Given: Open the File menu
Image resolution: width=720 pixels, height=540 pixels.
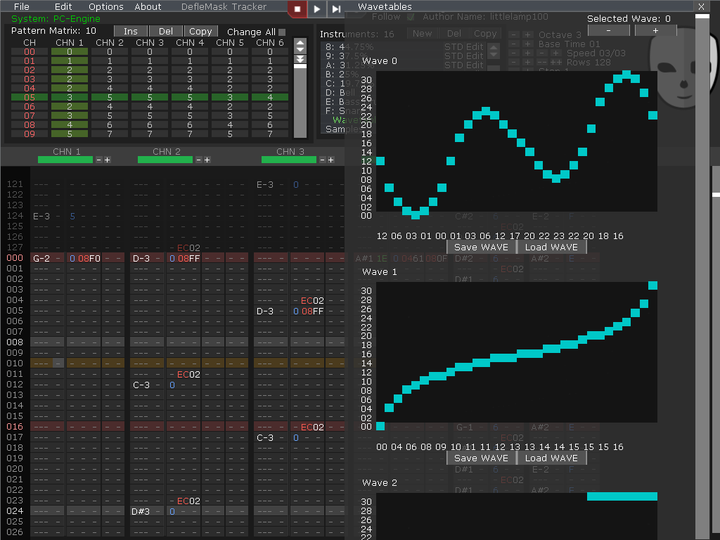Looking at the screenshot, I should [x=21, y=7].
